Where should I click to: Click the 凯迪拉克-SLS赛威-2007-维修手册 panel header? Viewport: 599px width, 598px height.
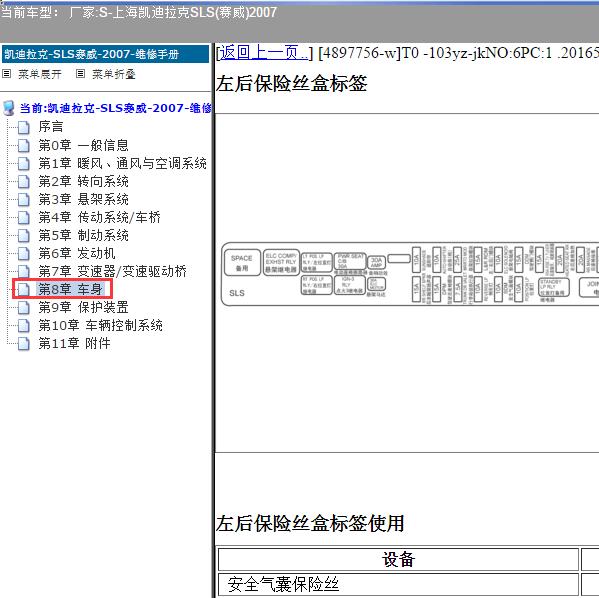[x=105, y=54]
